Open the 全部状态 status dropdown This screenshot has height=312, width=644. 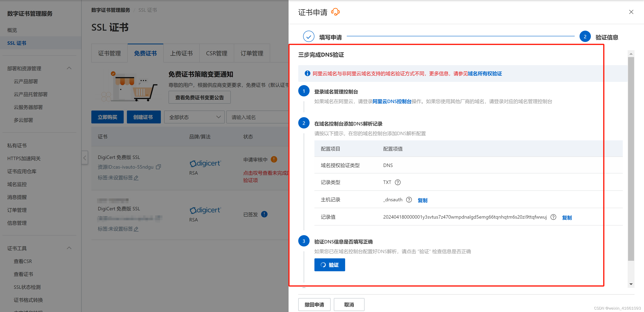point(194,117)
